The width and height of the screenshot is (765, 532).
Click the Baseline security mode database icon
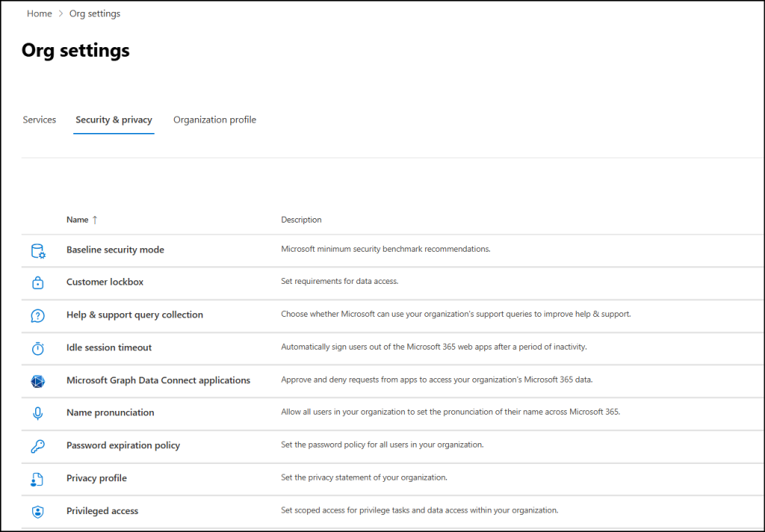pyautogui.click(x=37, y=250)
